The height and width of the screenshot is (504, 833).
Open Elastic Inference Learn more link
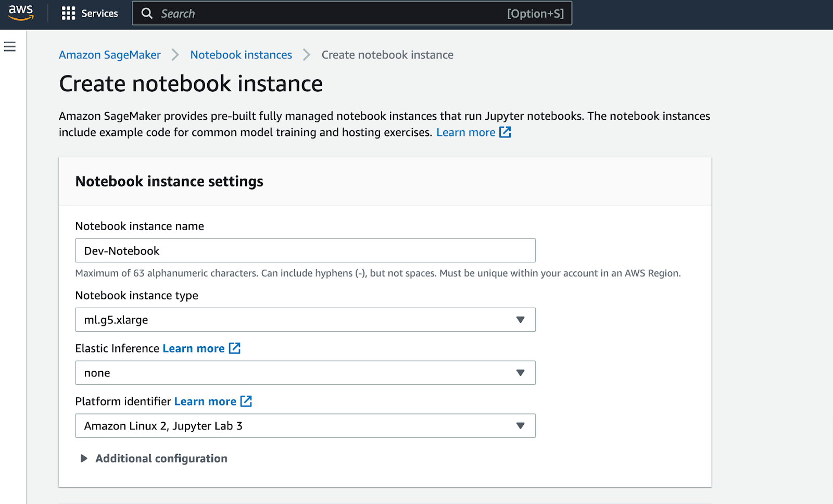(x=193, y=348)
